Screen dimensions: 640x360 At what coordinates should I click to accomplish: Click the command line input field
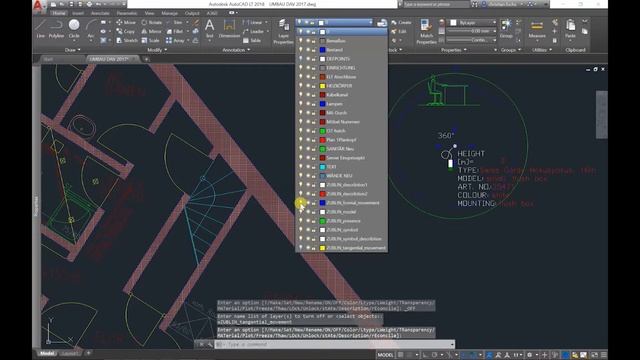point(334,344)
